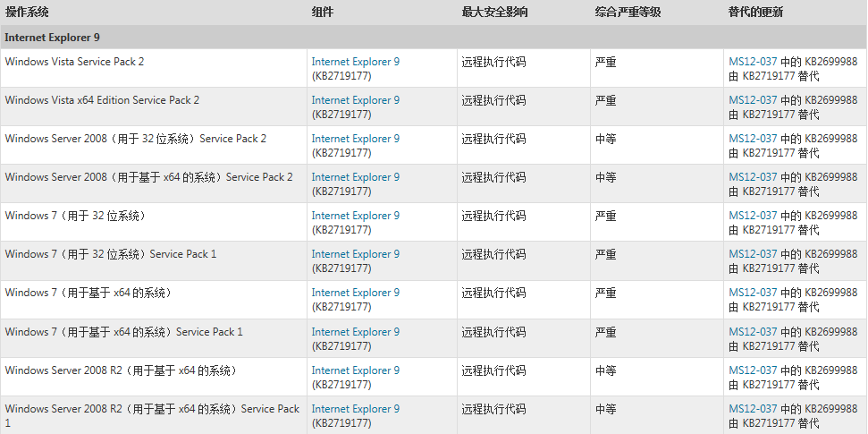Click 严重 rating in Windows Vista Service Pack 2 row
The image size is (868, 434).
(605, 62)
